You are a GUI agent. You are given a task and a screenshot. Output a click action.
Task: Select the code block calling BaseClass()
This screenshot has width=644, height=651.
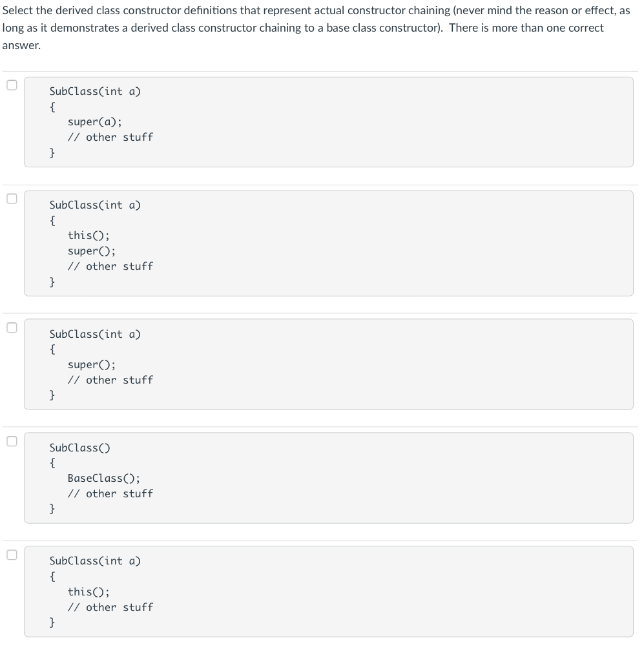(328, 477)
